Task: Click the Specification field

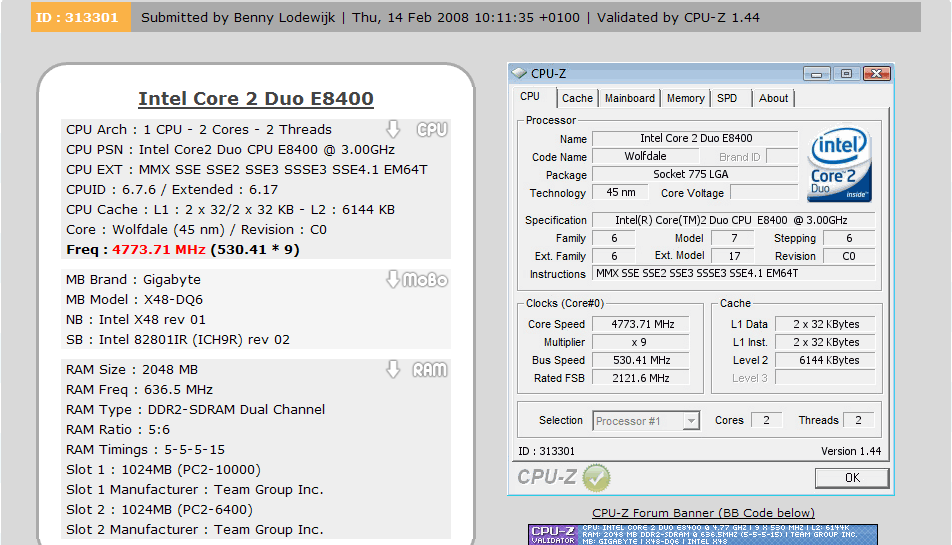Action: point(733,220)
